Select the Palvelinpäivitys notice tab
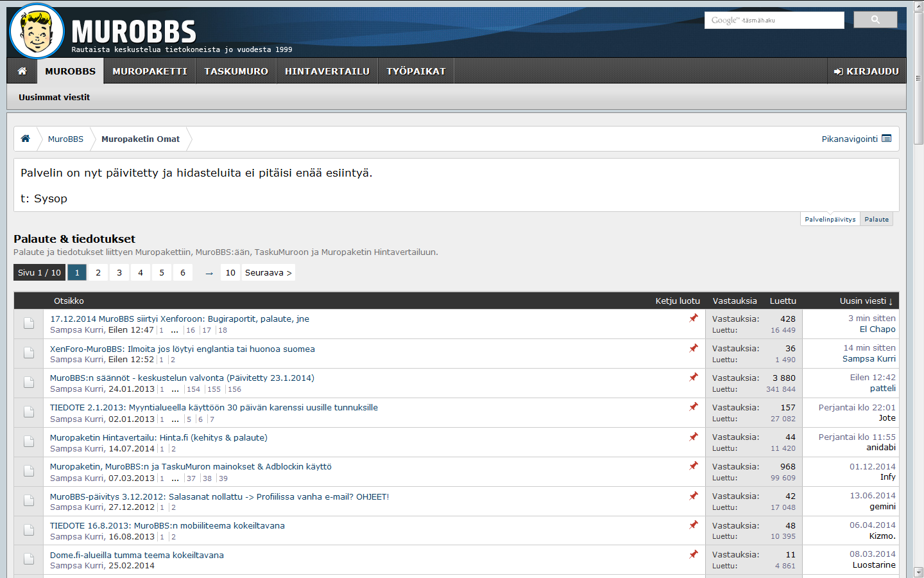This screenshot has height=578, width=924. pos(830,219)
